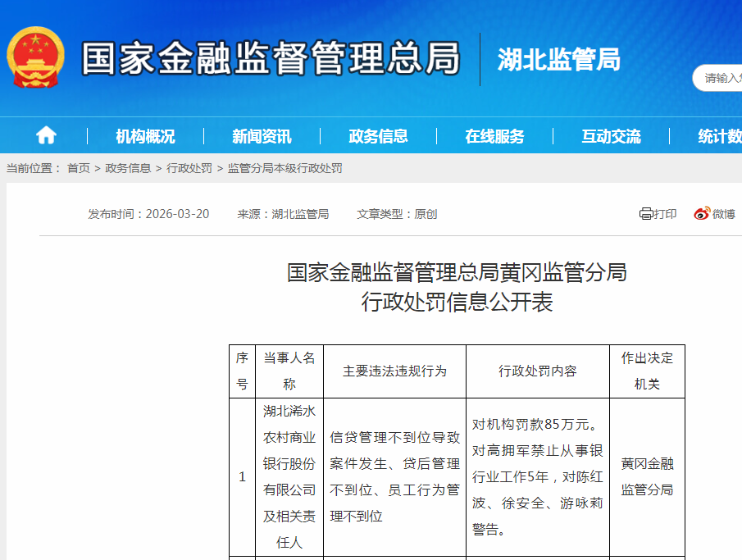The height and width of the screenshot is (560, 742).
Task: Click the red Weibo eye logo
Action: click(700, 214)
